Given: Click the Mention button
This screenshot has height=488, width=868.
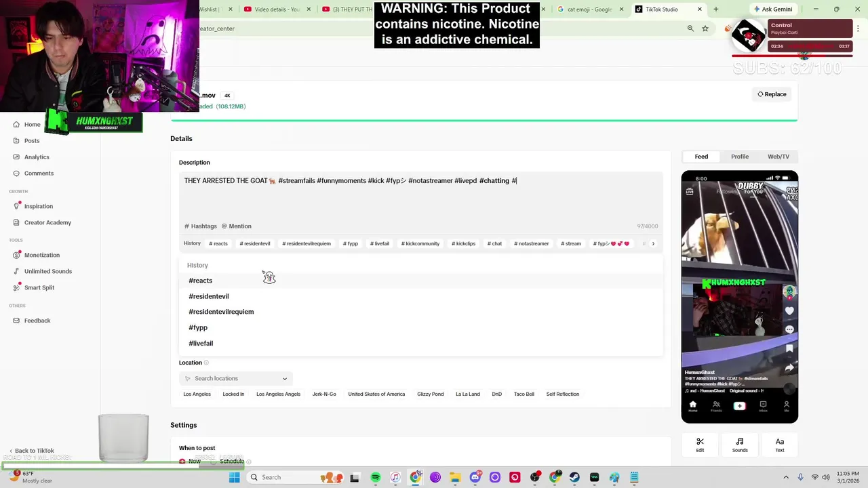Looking at the screenshot, I should pos(237,226).
